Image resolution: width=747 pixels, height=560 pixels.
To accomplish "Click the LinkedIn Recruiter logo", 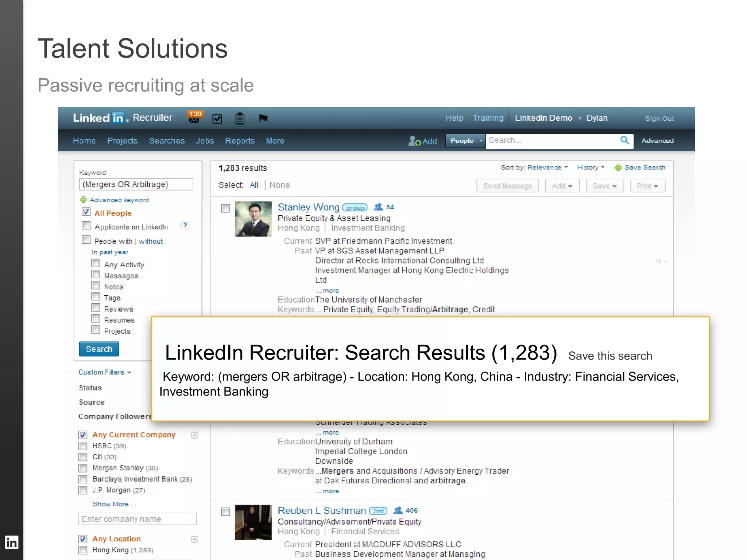I will [123, 118].
